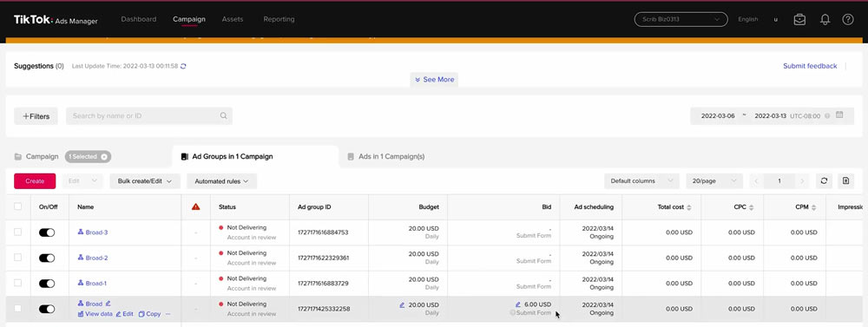Open the business center briefcase icon
Screen dimensions: 868x327
[799, 19]
